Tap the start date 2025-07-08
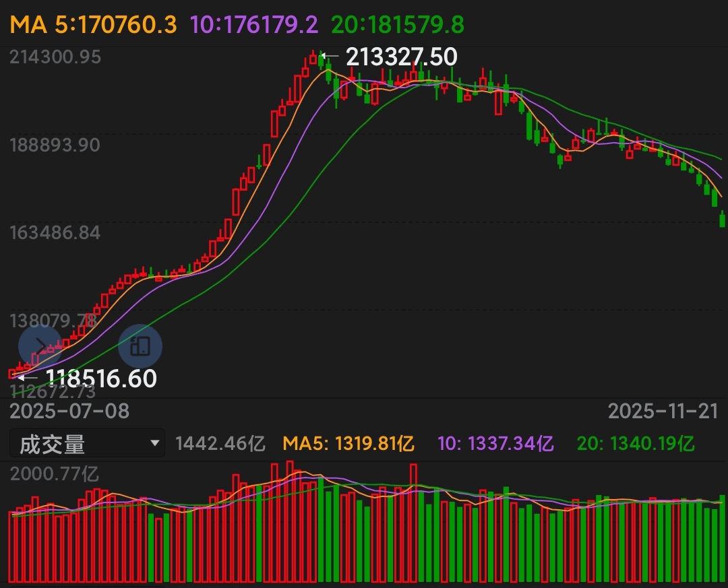 (x=69, y=411)
